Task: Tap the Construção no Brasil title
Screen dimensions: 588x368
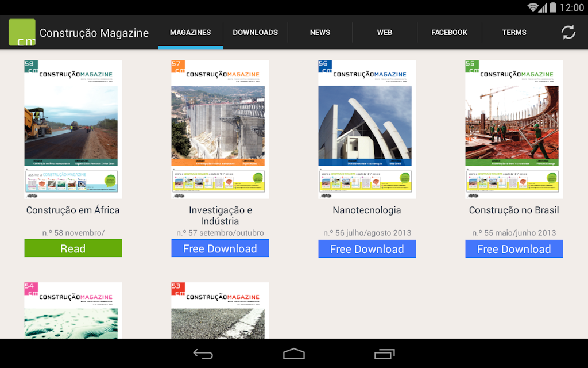Action: [514, 210]
